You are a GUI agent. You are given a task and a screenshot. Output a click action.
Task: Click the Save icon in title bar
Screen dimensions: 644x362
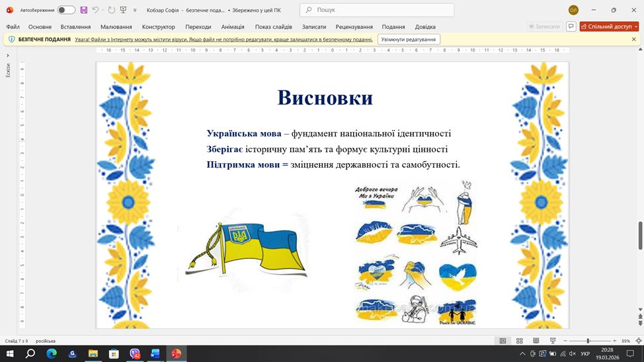tap(83, 10)
